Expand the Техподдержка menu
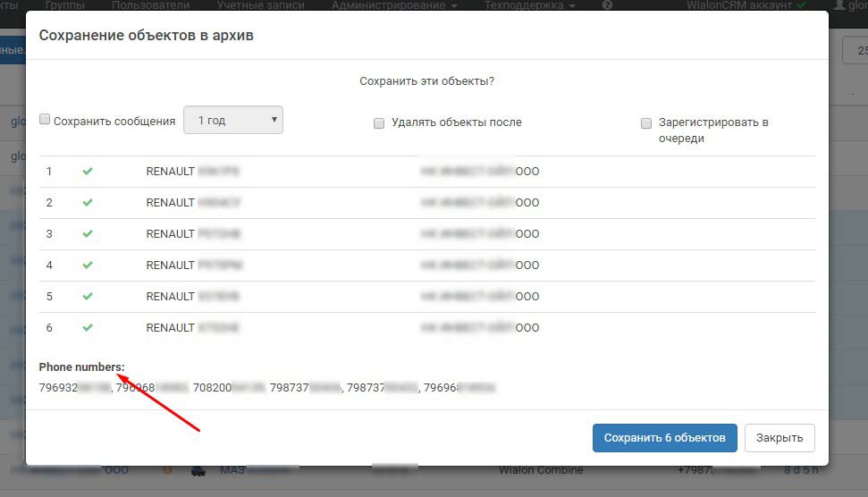Image resolution: width=868 pixels, height=497 pixels. 529,5
